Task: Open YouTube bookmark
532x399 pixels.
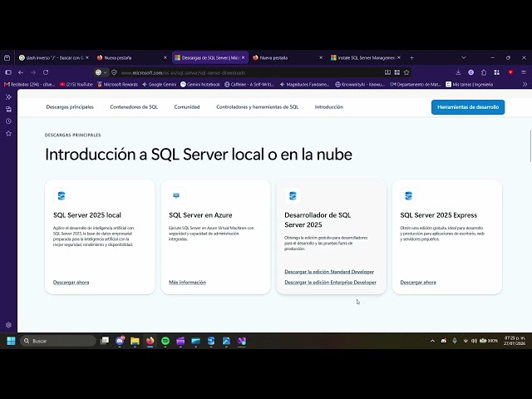Action: coord(76,84)
